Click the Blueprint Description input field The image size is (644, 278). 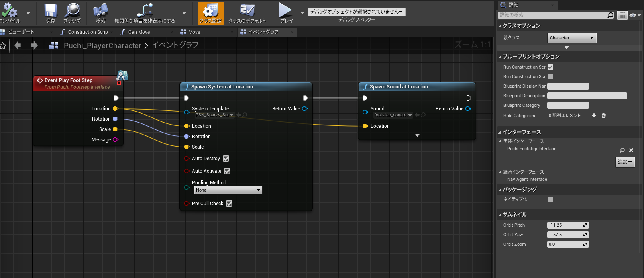[587, 96]
